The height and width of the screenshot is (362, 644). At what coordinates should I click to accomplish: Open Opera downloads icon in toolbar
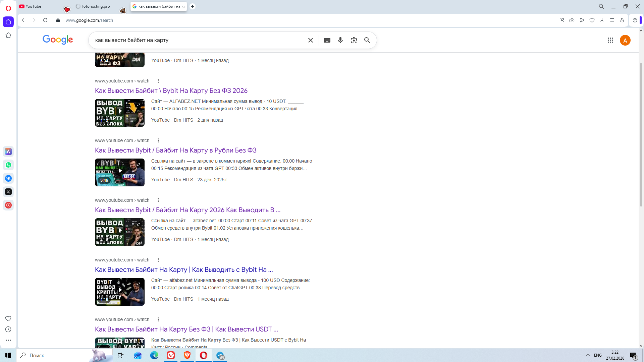[602, 20]
